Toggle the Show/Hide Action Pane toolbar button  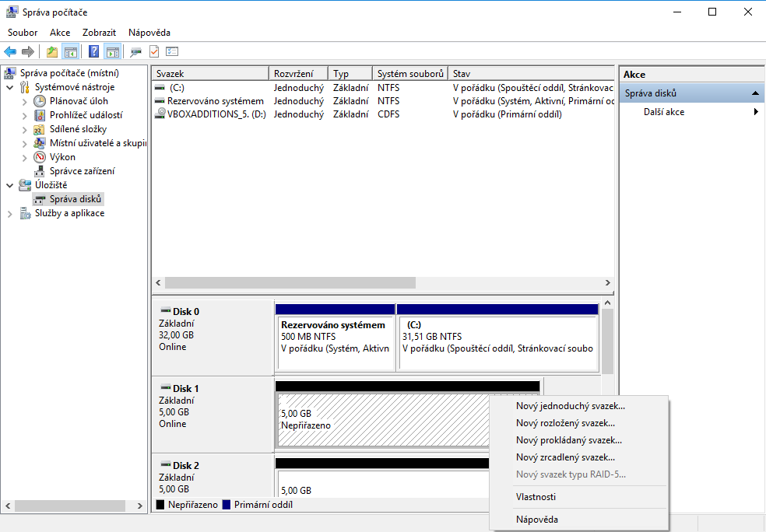click(113, 52)
